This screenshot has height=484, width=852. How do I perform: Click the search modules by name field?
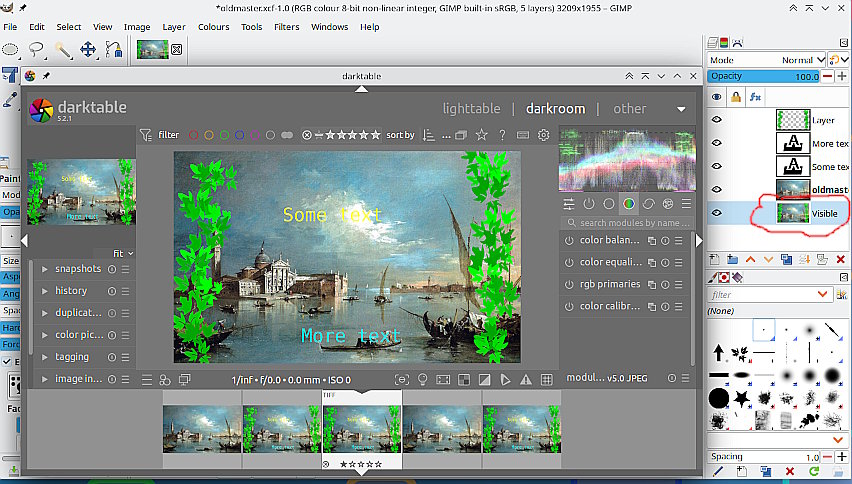click(632, 223)
